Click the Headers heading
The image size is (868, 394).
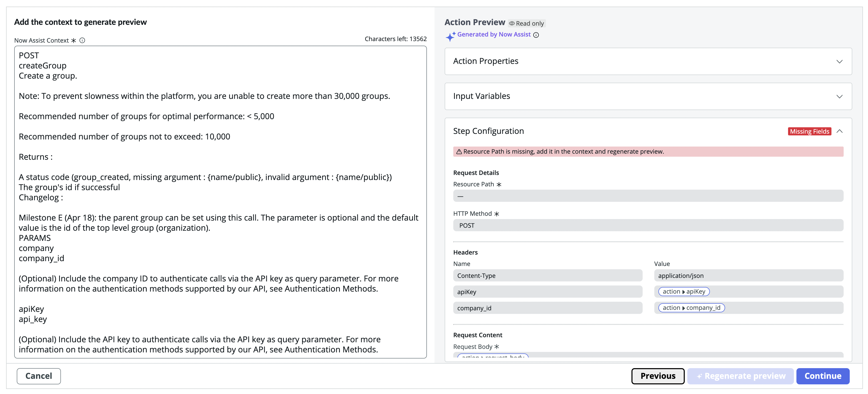[x=465, y=252]
